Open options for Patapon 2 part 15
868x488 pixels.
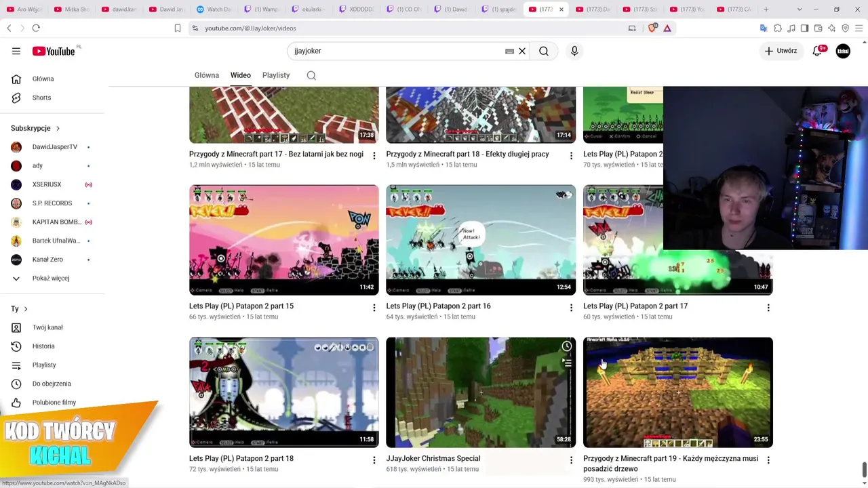(x=374, y=308)
